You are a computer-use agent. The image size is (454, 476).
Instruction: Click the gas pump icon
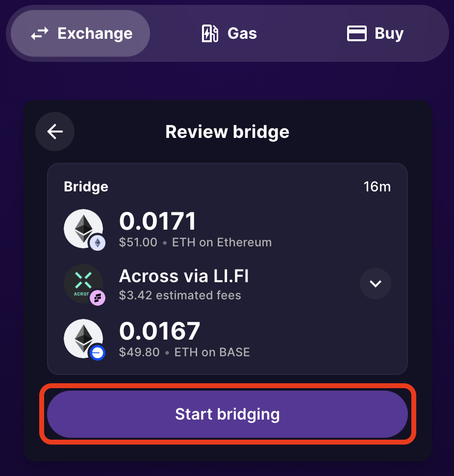tap(210, 33)
